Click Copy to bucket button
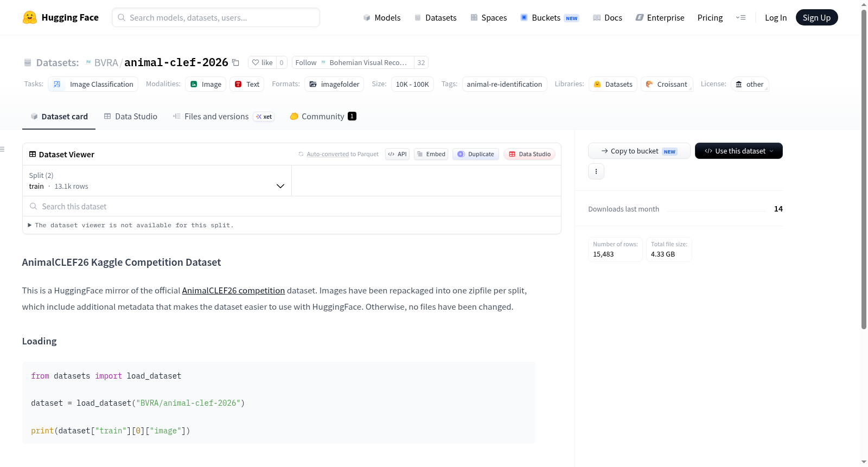 pos(639,151)
